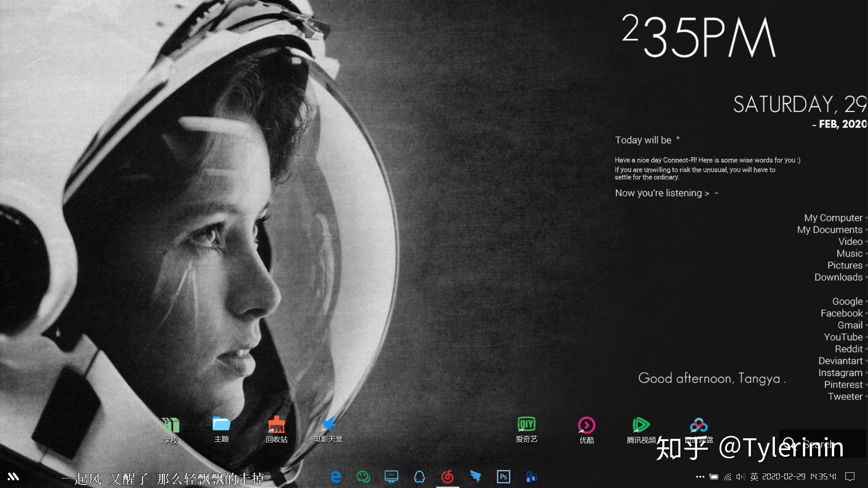
Task: Open QQ penguin icon in the taskbar
Action: [419, 477]
